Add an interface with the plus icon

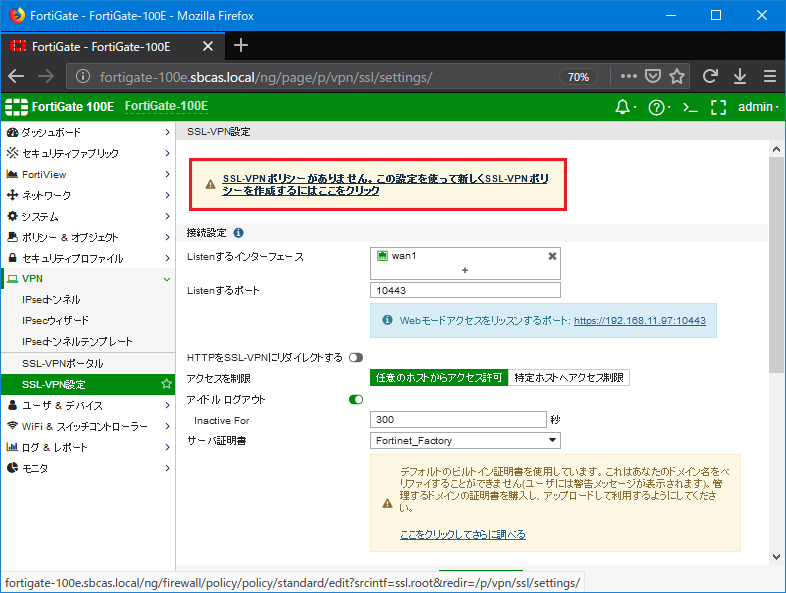coord(465,270)
